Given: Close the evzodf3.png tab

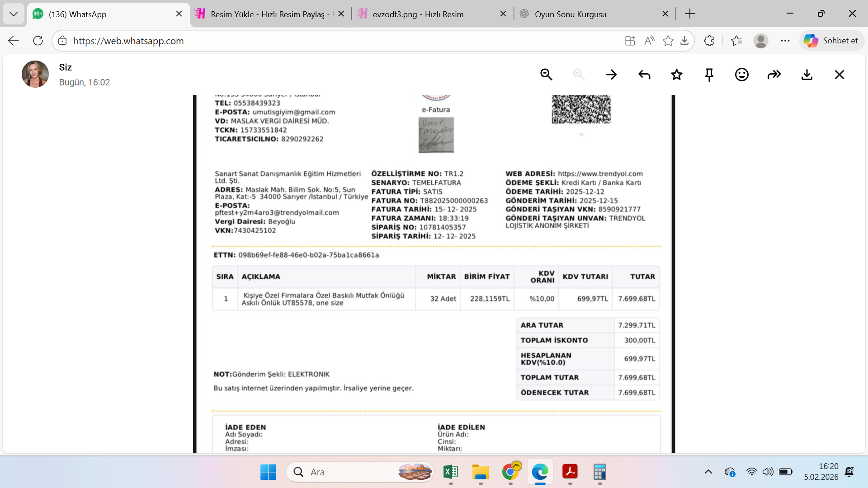Looking at the screenshot, I should click(x=503, y=14).
